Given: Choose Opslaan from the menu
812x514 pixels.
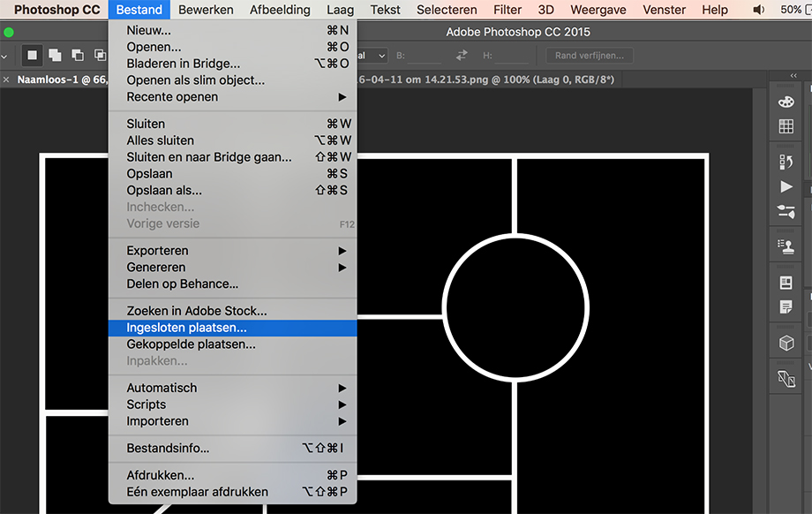Looking at the screenshot, I should [x=232, y=174].
